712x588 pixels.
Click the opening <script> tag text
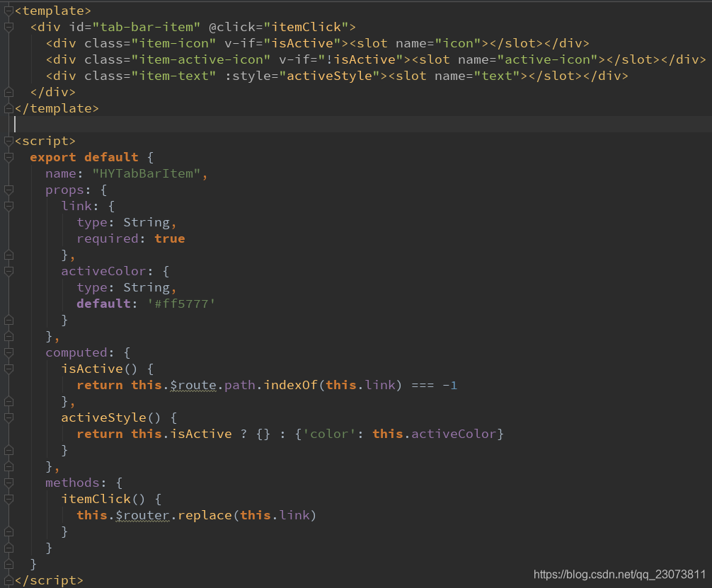point(45,142)
